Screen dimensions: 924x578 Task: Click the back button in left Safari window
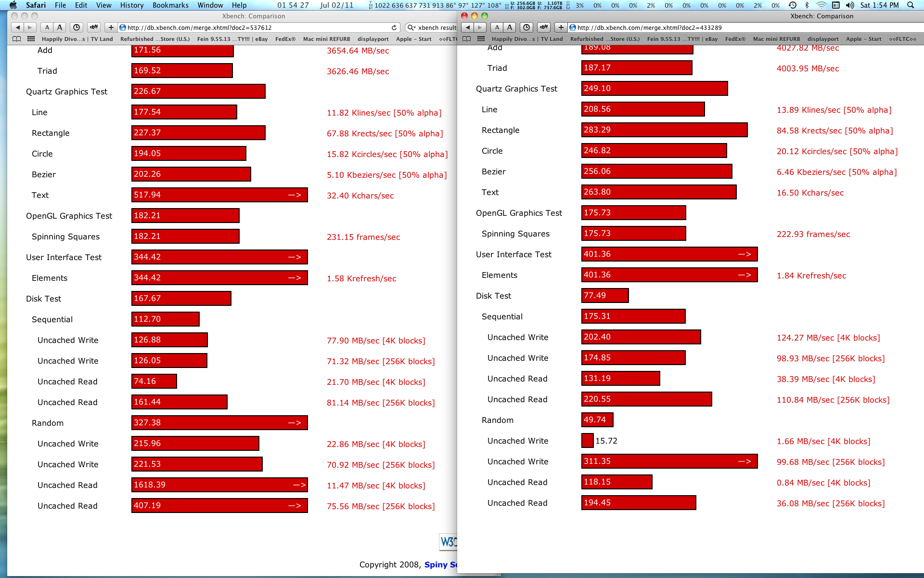[17, 27]
